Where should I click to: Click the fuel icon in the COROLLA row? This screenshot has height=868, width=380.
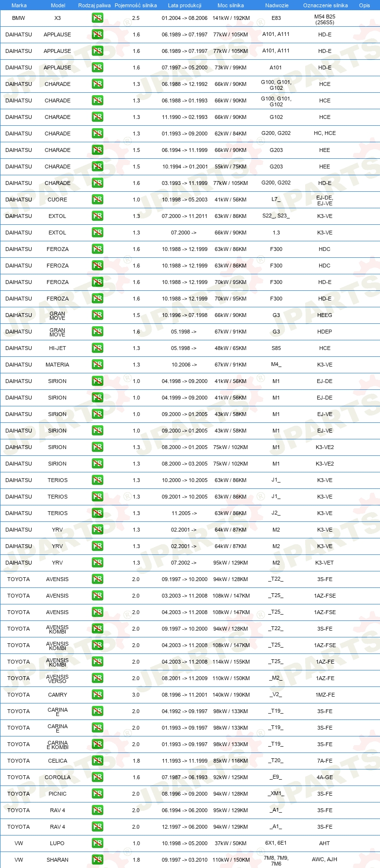pos(97,777)
